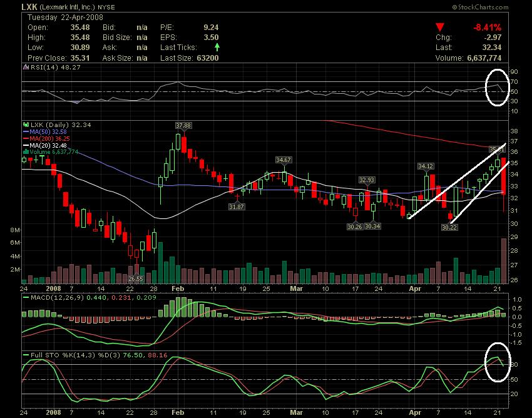The image size is (532, 418).
Task: Click the -1.5 mark on the MACD axis
Action: 516,343
